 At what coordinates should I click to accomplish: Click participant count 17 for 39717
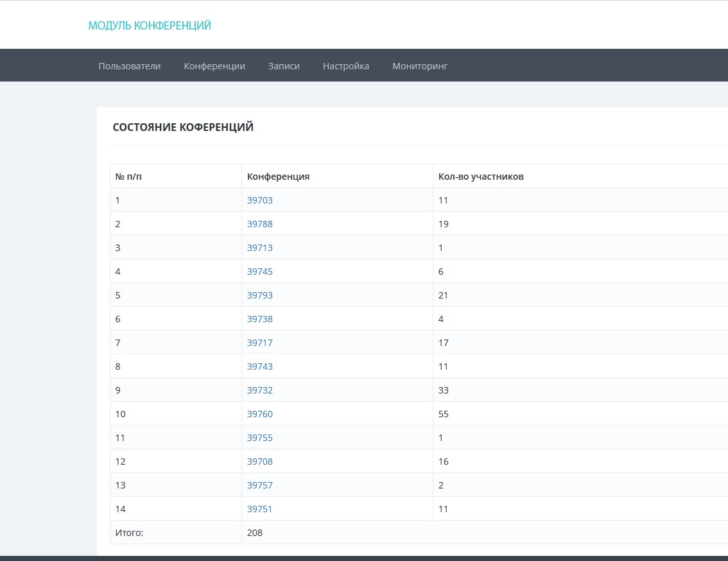pyautogui.click(x=444, y=343)
